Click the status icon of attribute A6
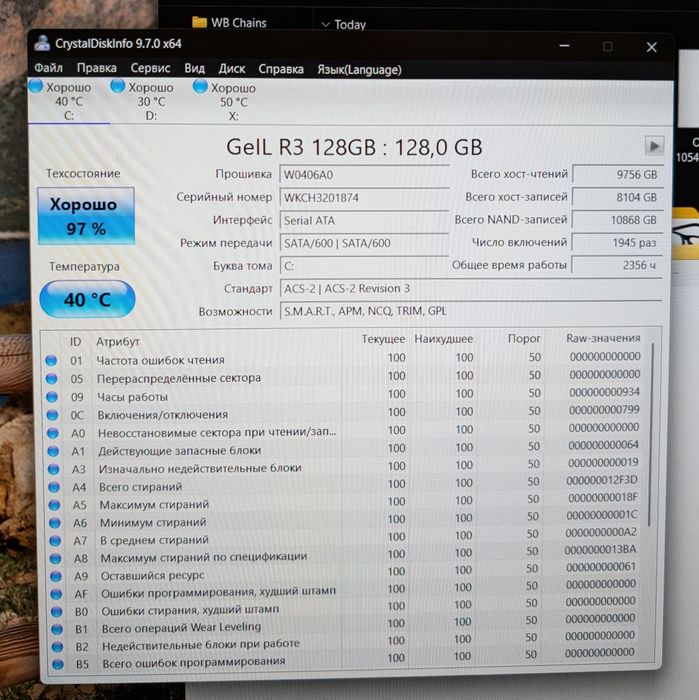This screenshot has height=700, width=699. click(x=55, y=522)
